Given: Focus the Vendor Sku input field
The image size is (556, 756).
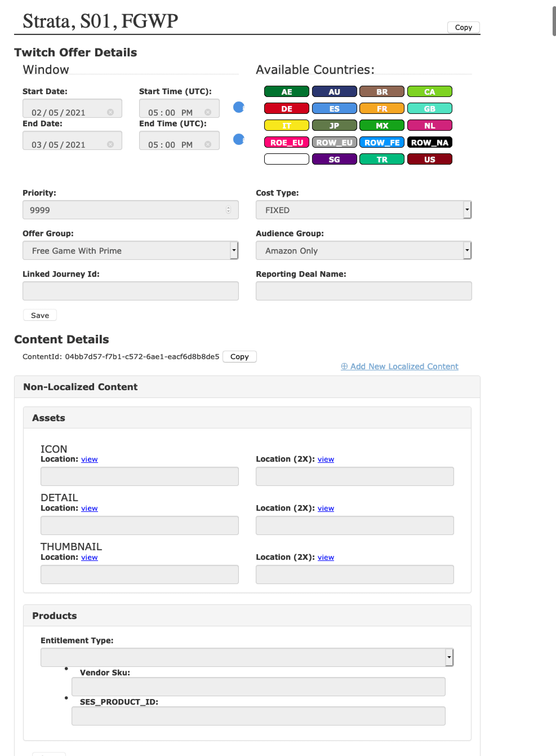Looking at the screenshot, I should pyautogui.click(x=258, y=687).
